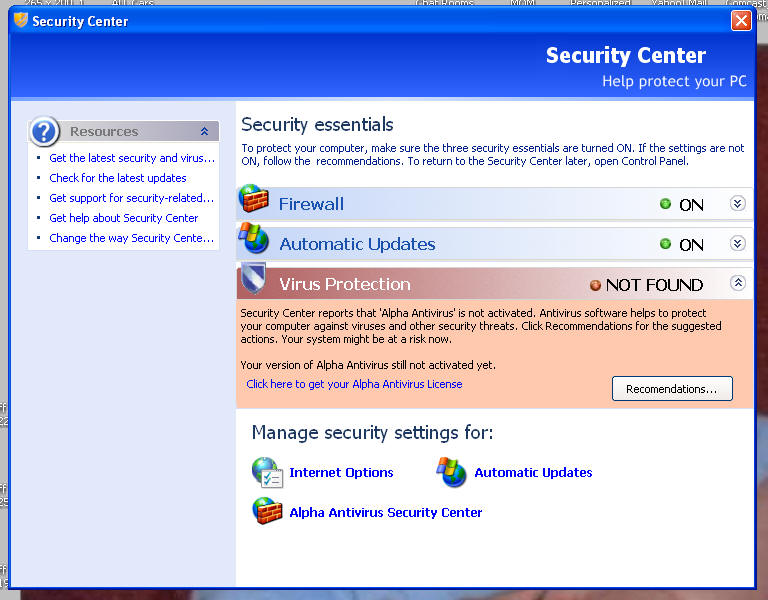
Task: Click the Automatic Updates heading in essentials
Action: tap(357, 244)
